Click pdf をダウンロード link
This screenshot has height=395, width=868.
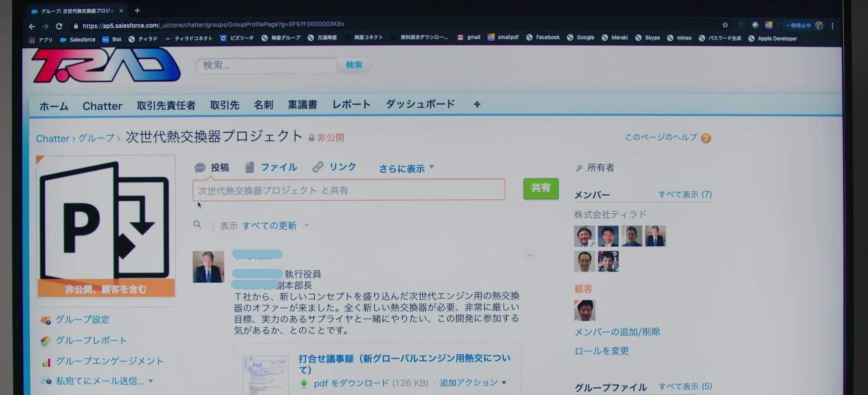(x=351, y=383)
